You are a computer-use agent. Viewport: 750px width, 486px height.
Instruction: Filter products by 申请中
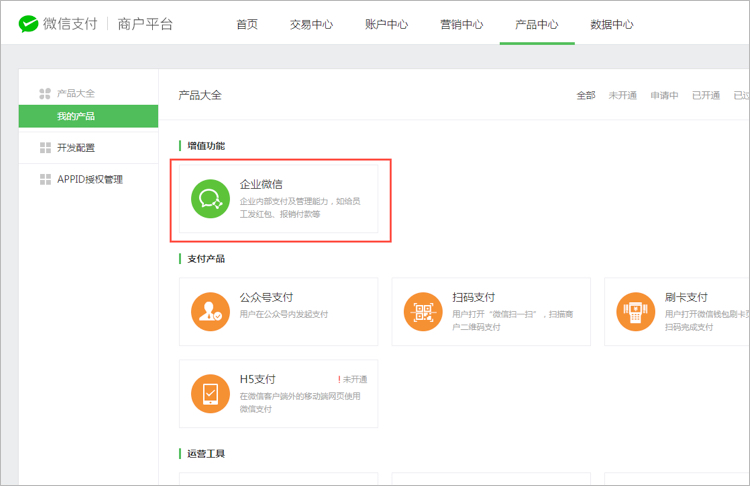pos(664,95)
